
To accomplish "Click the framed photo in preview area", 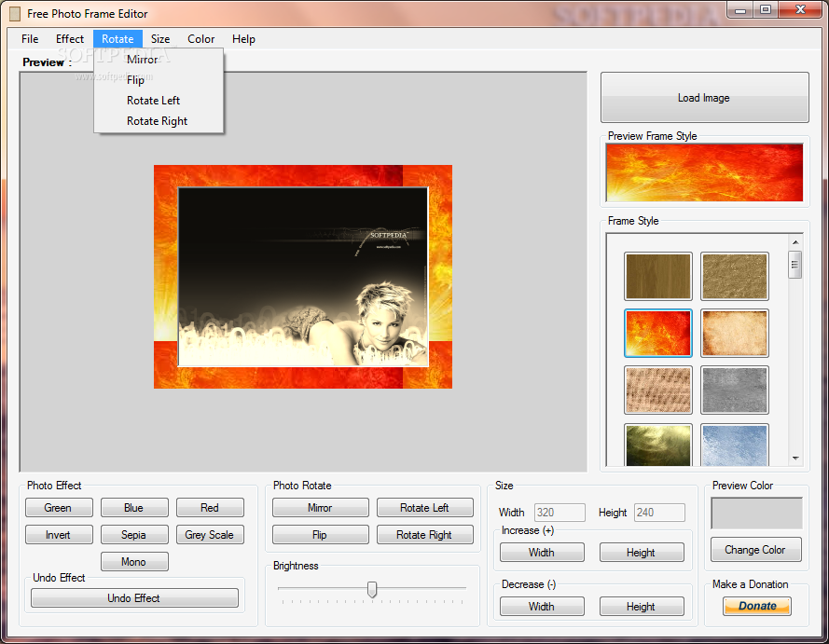I will (303, 277).
